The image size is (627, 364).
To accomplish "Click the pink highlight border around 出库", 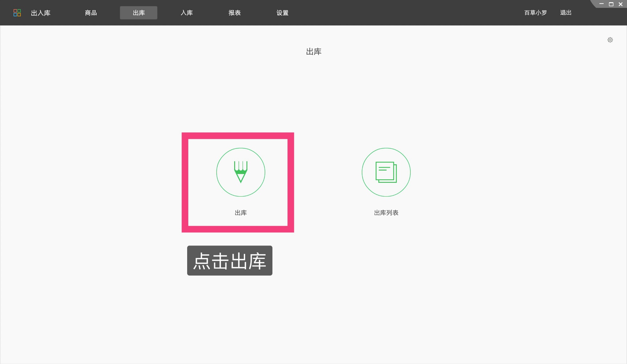I will coord(238,135).
